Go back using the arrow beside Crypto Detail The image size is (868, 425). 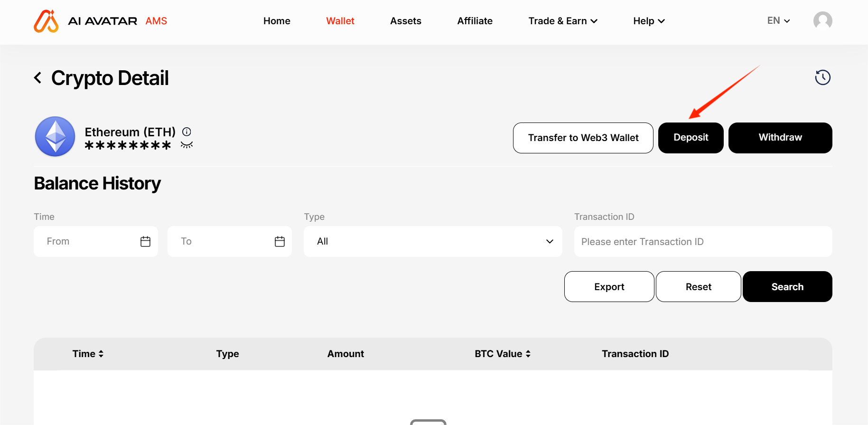click(x=38, y=78)
